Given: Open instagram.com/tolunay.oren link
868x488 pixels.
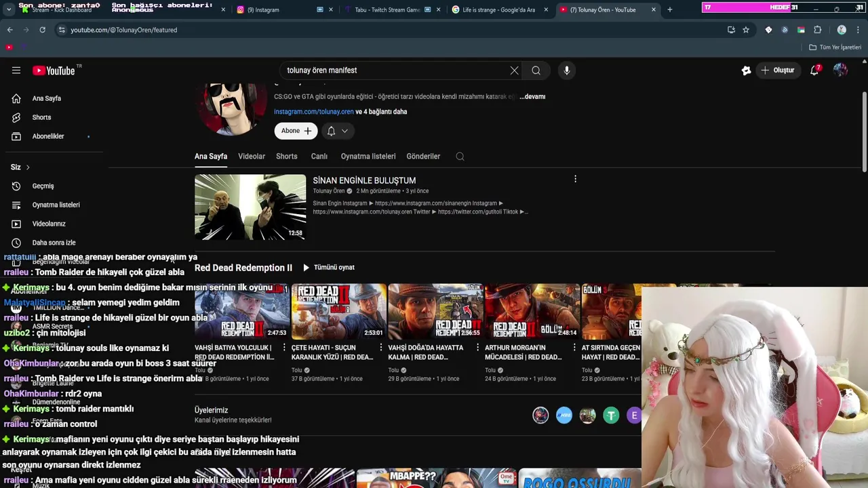Looking at the screenshot, I should click(313, 112).
